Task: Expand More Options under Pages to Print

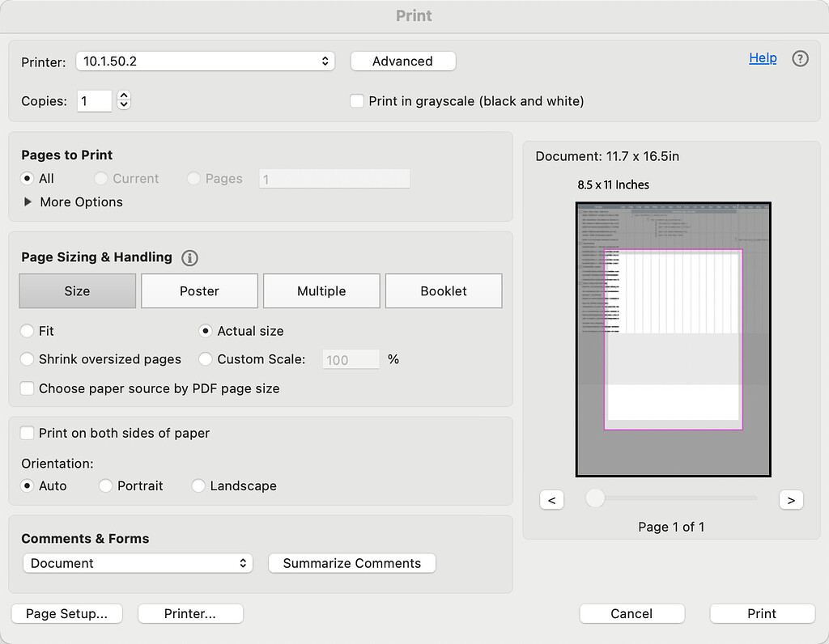Action: coord(29,201)
